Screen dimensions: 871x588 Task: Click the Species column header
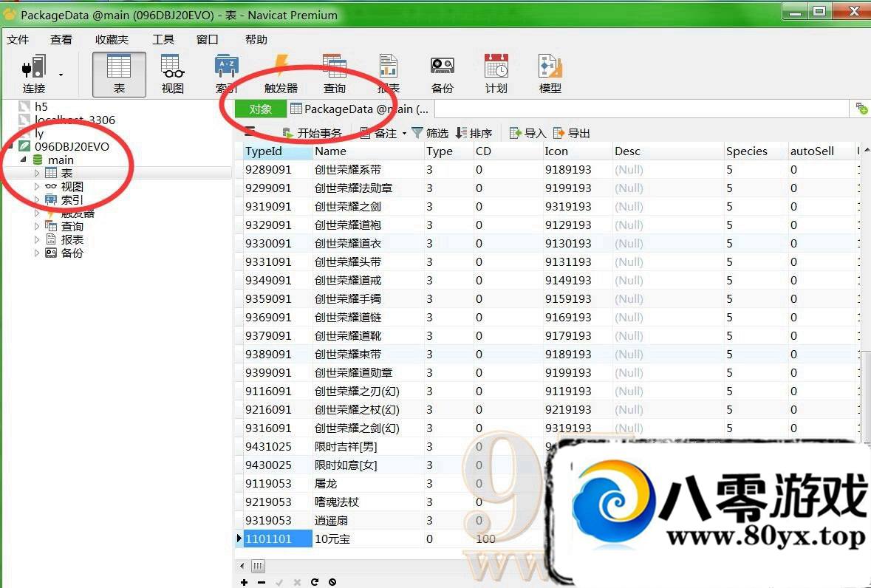click(756, 151)
